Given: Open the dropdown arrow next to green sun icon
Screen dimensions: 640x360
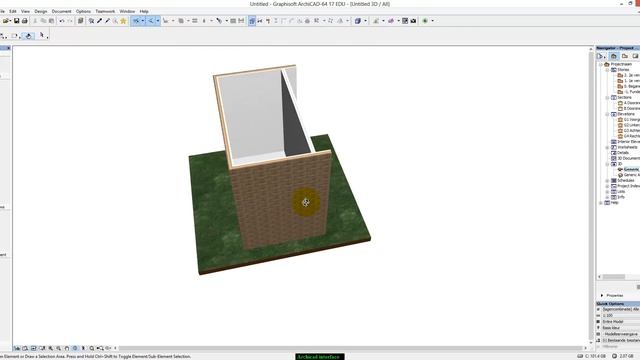Looking at the screenshot, I should pos(433,21).
